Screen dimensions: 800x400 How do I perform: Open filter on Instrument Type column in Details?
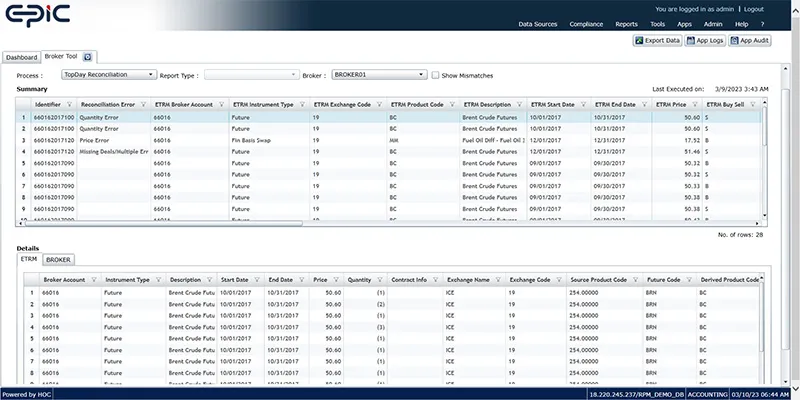pos(158,280)
